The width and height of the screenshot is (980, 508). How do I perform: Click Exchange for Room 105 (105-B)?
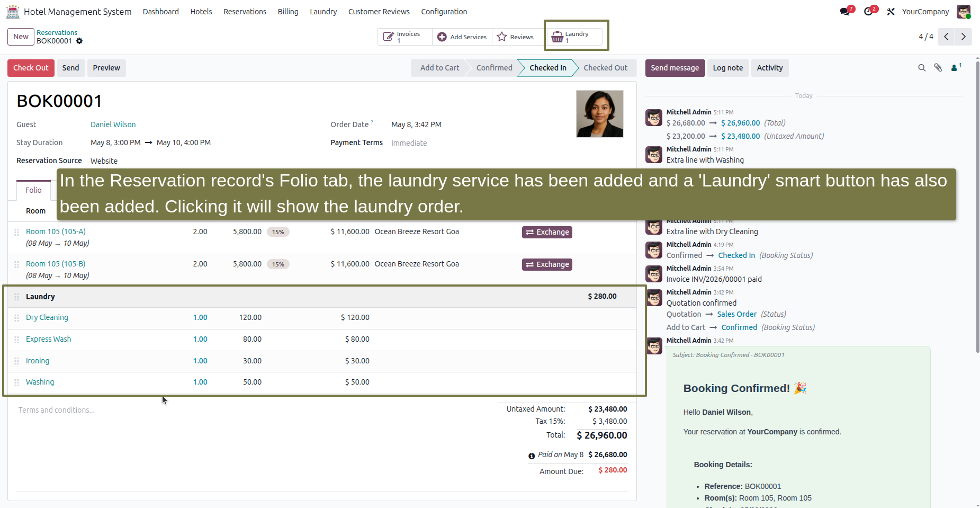tap(547, 264)
